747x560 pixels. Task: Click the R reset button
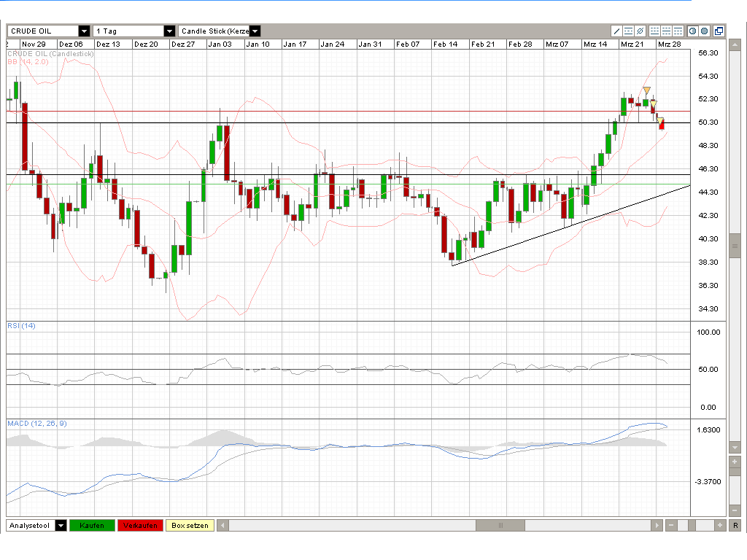[x=735, y=525]
